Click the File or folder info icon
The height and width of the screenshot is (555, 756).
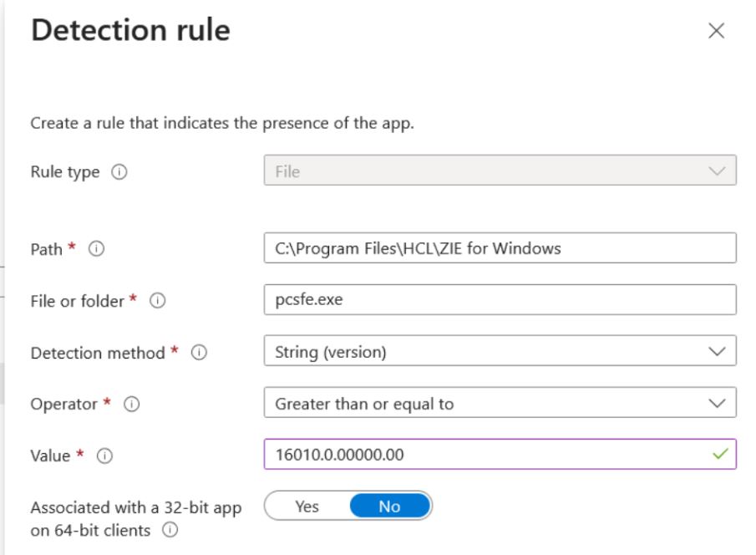pyautogui.click(x=156, y=302)
